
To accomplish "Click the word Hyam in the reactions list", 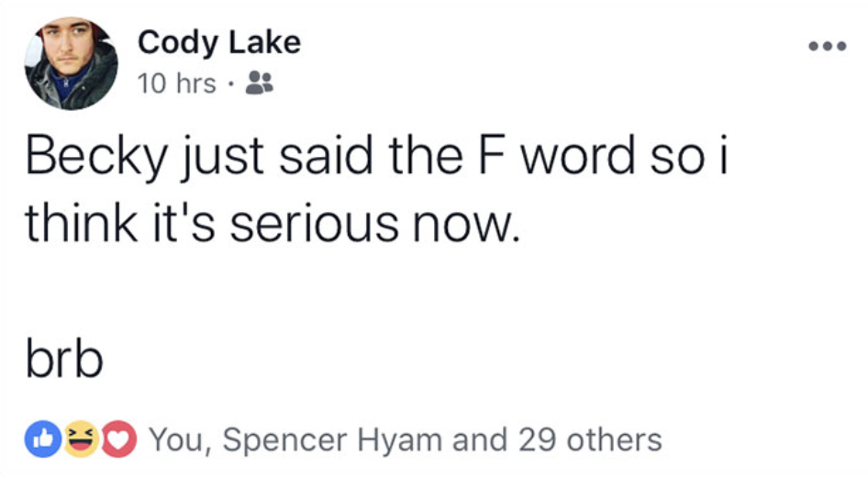I will point(399,441).
